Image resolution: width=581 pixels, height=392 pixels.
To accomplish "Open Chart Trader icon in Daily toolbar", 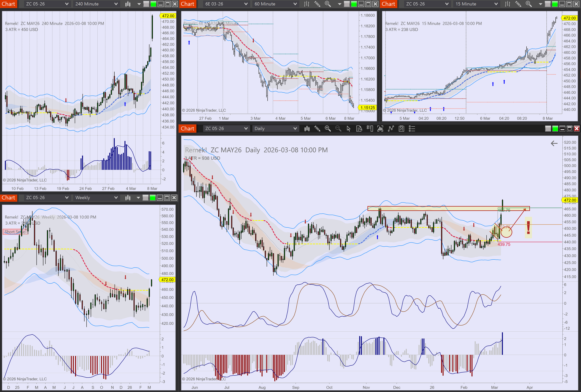I will (370, 129).
